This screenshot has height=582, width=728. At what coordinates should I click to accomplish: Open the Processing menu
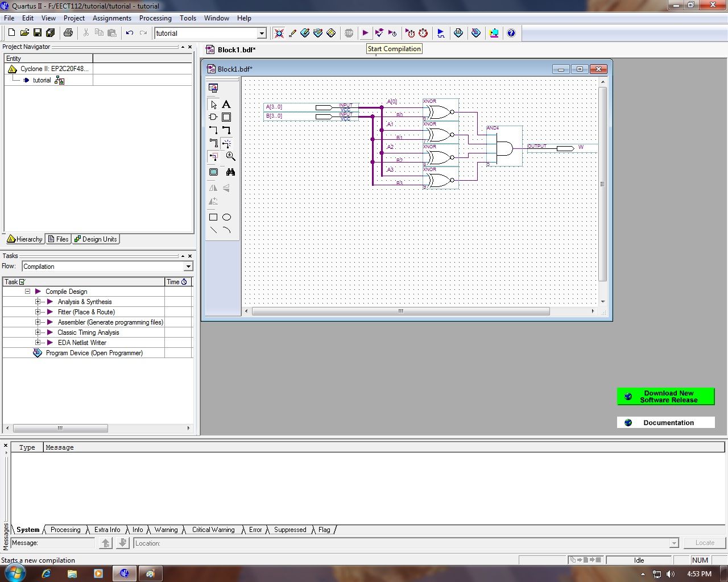pyautogui.click(x=155, y=18)
